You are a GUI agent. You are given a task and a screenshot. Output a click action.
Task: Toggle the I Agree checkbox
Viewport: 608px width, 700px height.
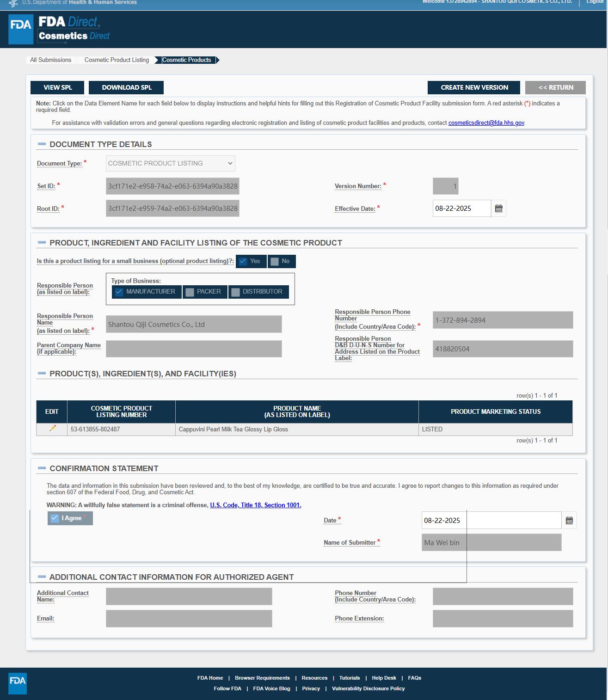(x=55, y=518)
